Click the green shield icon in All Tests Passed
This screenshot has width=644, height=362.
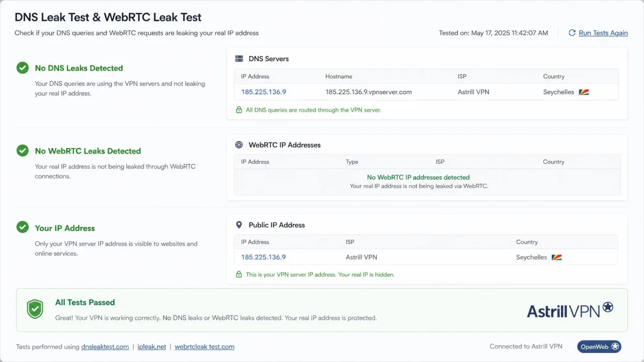tap(35, 309)
